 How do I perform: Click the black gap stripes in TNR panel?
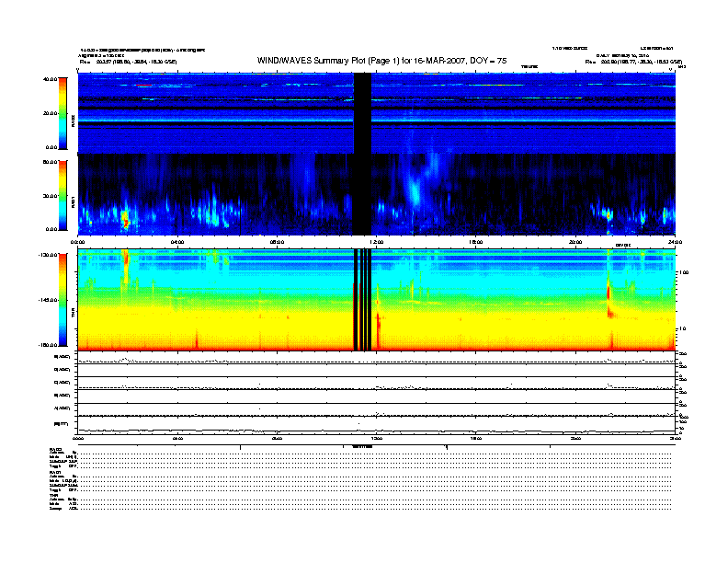click(x=362, y=300)
